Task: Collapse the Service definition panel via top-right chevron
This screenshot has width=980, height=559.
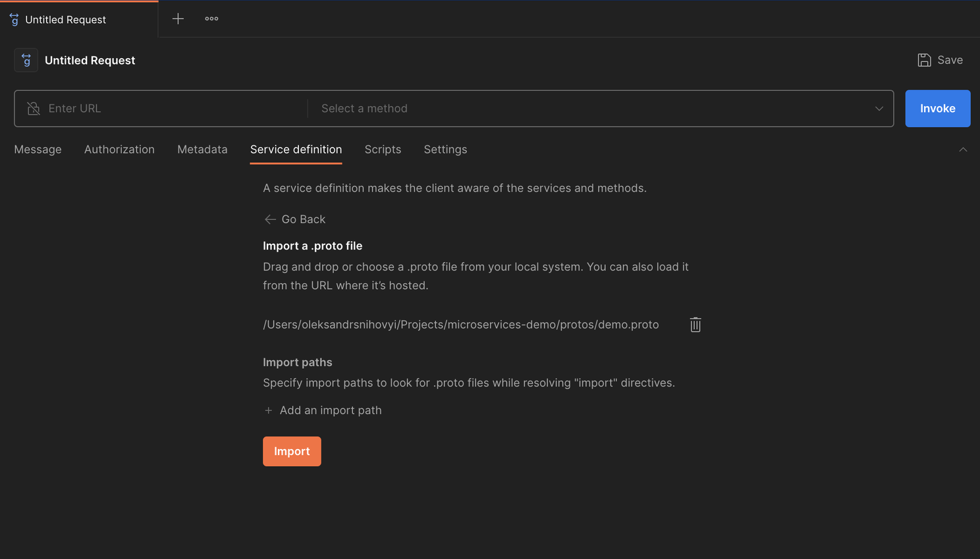Action: click(x=963, y=149)
